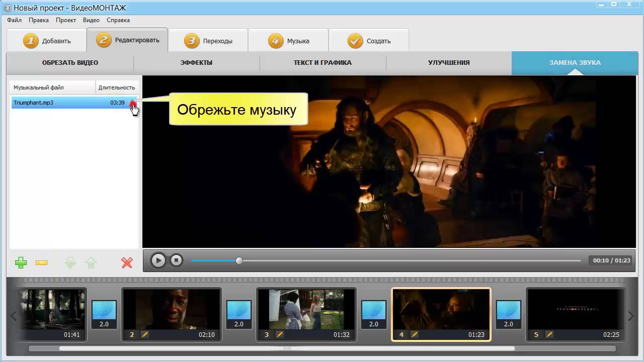
Task: Go to the Создать tab
Action: click(369, 41)
